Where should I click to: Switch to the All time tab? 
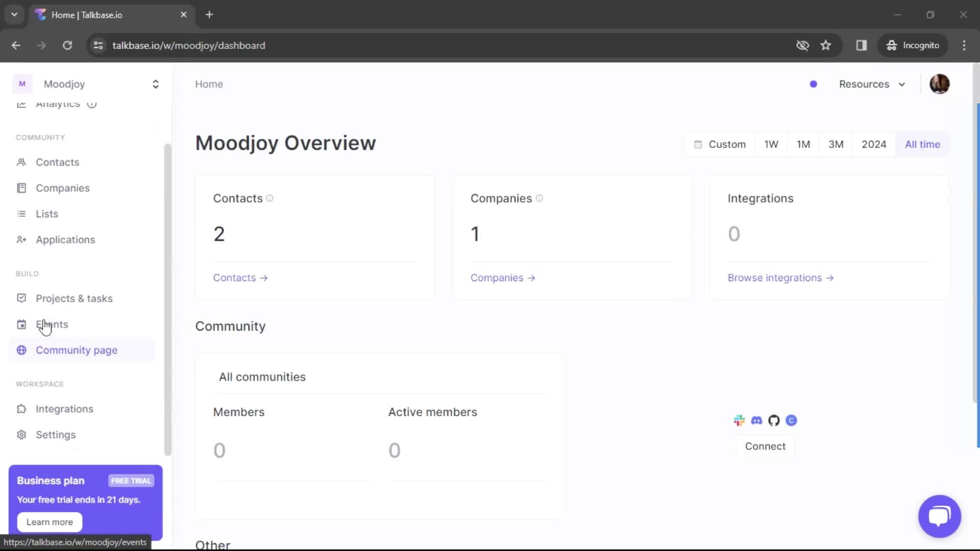(923, 144)
